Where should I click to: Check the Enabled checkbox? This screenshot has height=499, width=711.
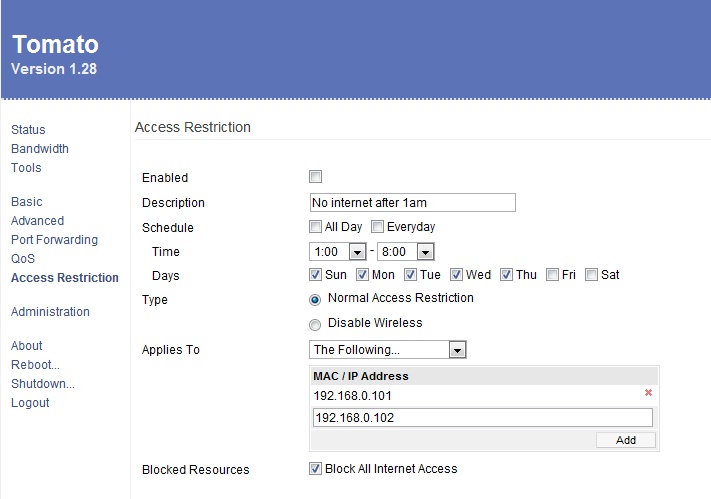click(316, 177)
